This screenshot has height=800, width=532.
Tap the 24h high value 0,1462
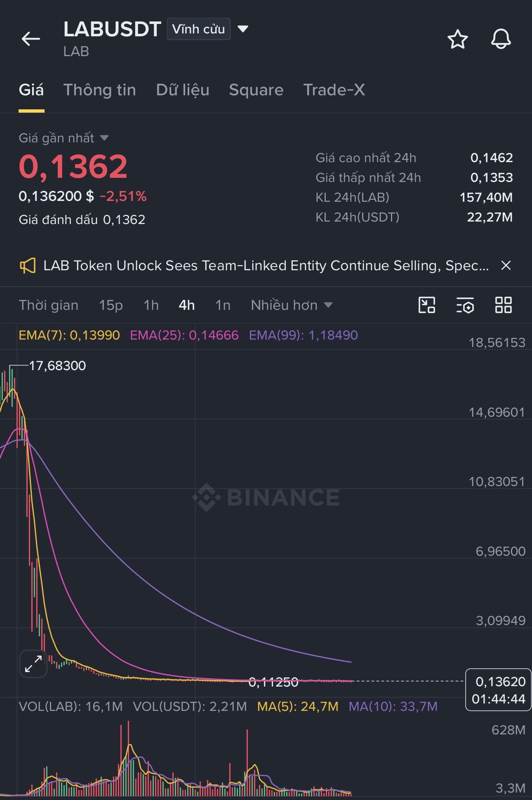492,158
